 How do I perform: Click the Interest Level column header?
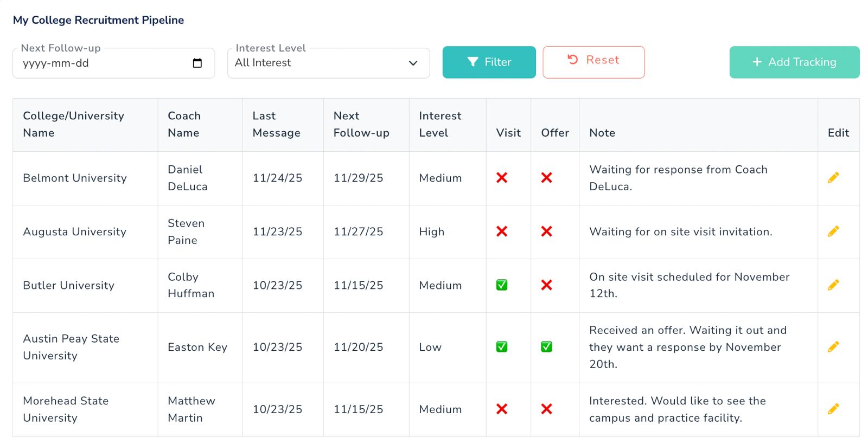(439, 124)
